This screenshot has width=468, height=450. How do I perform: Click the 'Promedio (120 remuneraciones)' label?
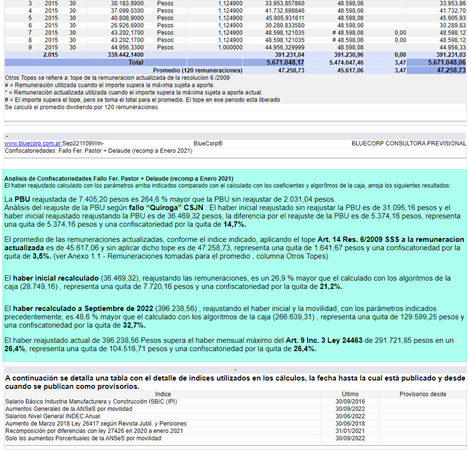click(x=197, y=70)
